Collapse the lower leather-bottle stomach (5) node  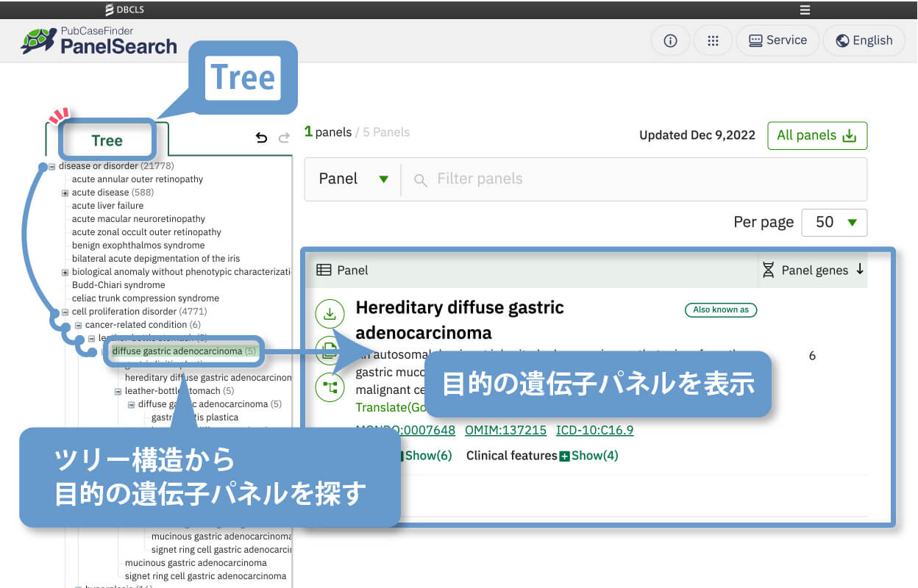click(x=118, y=391)
